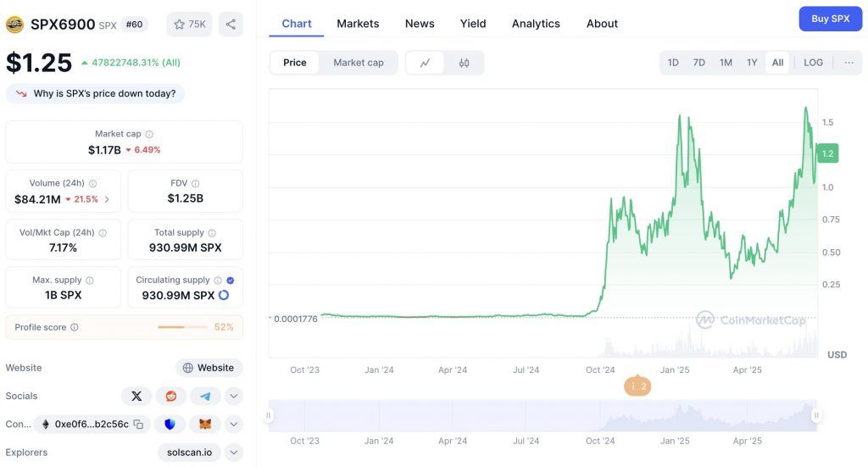
Task: Show Max. supply info icon
Action: coord(90,281)
